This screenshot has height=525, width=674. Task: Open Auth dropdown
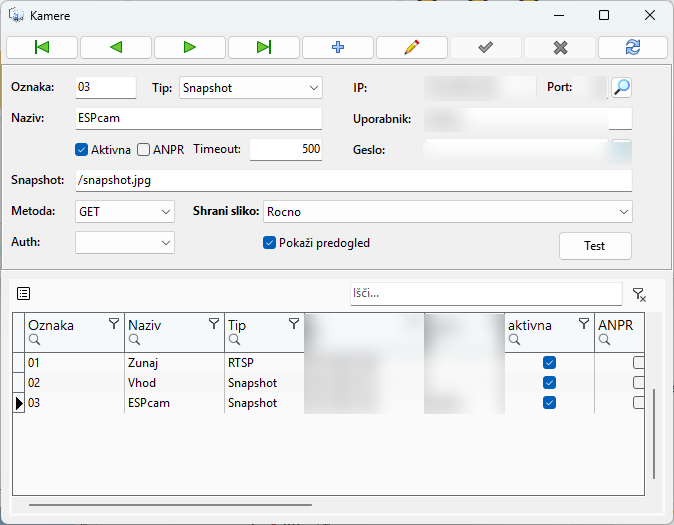click(x=125, y=243)
